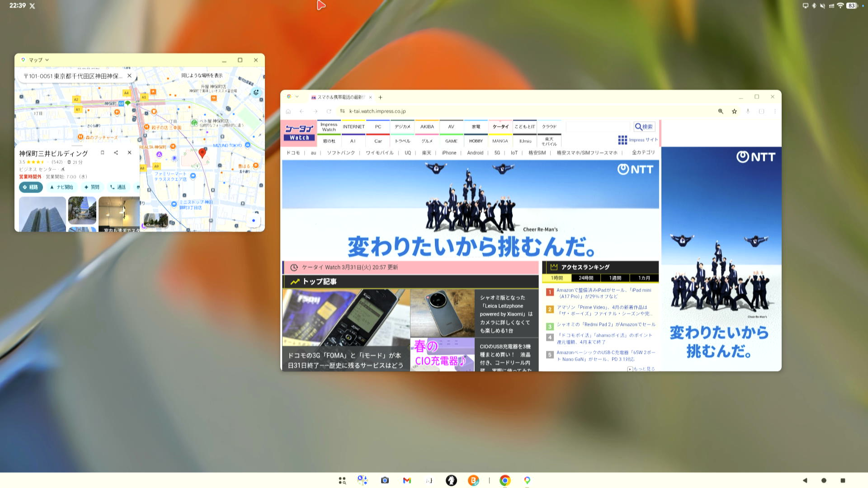
Task: Open the chevron menu beside the Chrome window icon
Action: (x=297, y=97)
